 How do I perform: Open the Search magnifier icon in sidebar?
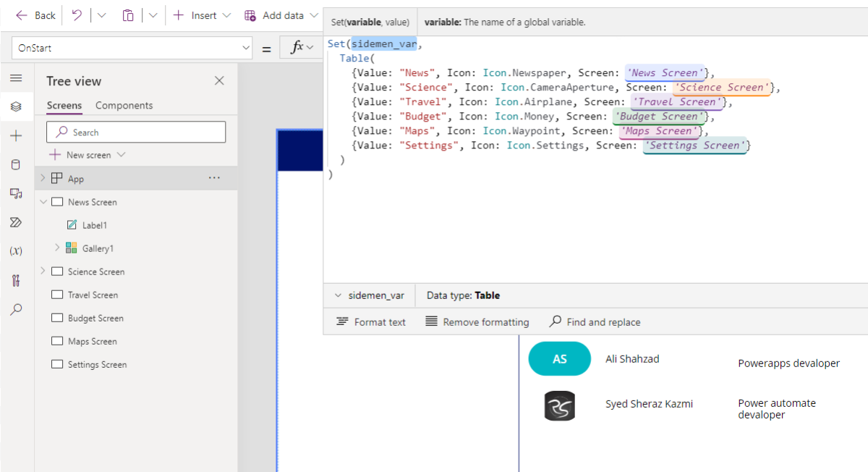16,309
